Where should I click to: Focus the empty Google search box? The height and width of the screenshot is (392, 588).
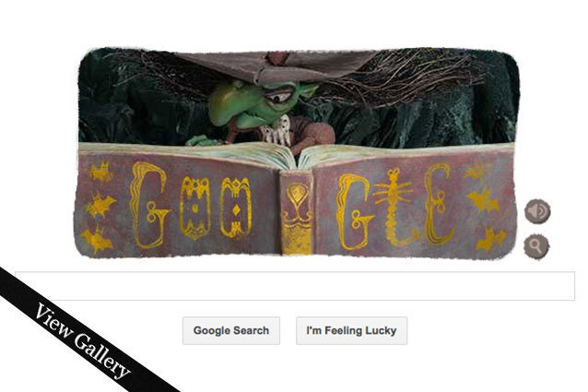click(x=295, y=286)
